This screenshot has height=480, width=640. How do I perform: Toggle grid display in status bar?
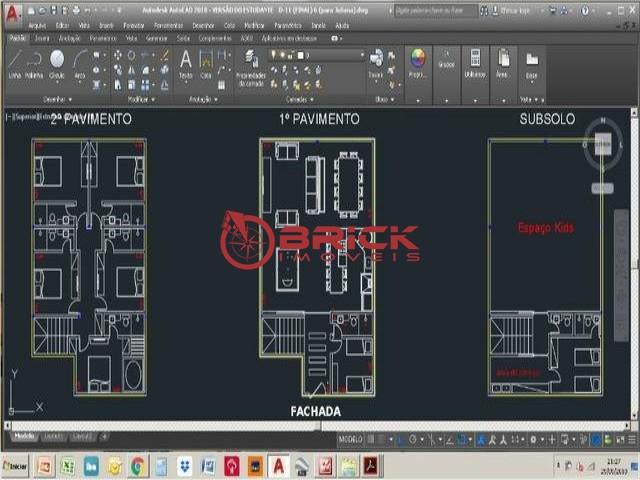pos(371,440)
